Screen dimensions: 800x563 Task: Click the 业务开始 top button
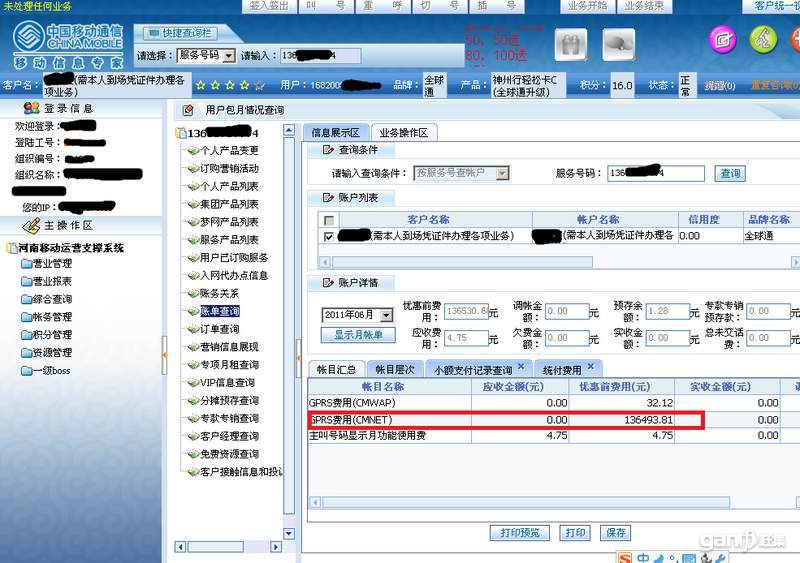(587, 6)
